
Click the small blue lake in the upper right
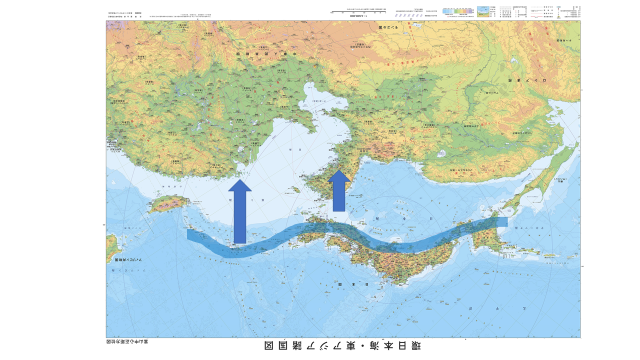click(513, 61)
